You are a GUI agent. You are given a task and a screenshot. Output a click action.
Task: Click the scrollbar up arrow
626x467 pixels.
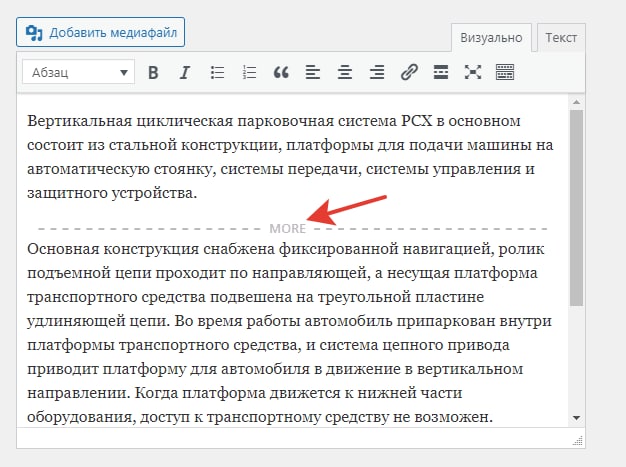[x=576, y=102]
